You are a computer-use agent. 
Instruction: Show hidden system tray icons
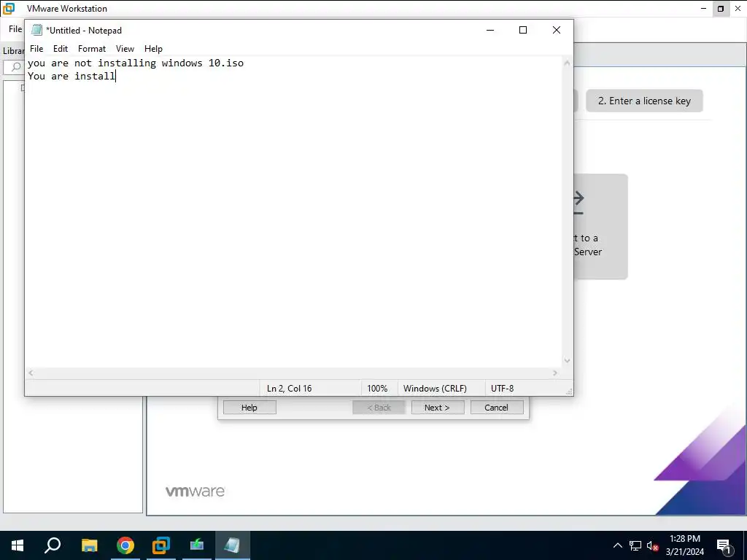pos(617,545)
